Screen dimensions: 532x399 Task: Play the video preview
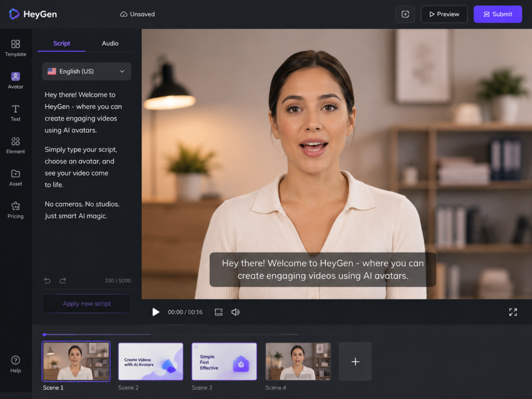coord(156,312)
